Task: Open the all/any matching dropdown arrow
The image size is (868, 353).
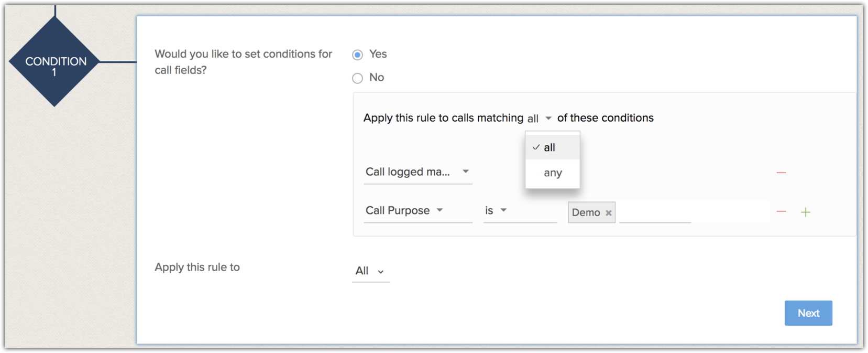Action: tap(548, 119)
